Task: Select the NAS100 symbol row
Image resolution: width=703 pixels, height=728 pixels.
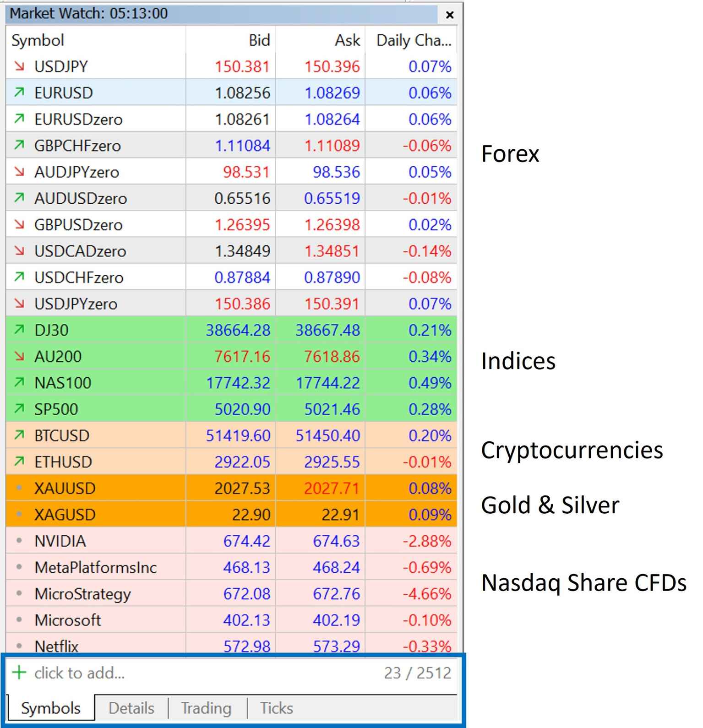Action: pyautogui.click(x=63, y=383)
